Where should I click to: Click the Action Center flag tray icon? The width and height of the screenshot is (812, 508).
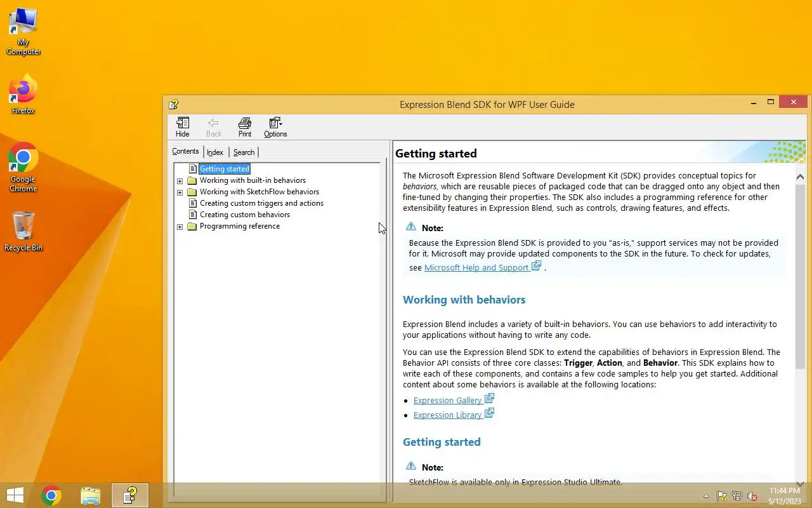[x=722, y=496]
